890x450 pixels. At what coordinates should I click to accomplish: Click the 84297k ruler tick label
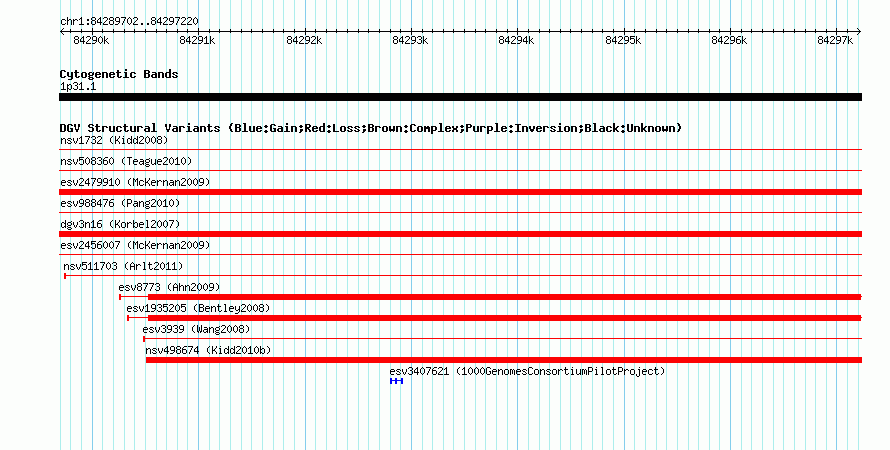(x=836, y=40)
